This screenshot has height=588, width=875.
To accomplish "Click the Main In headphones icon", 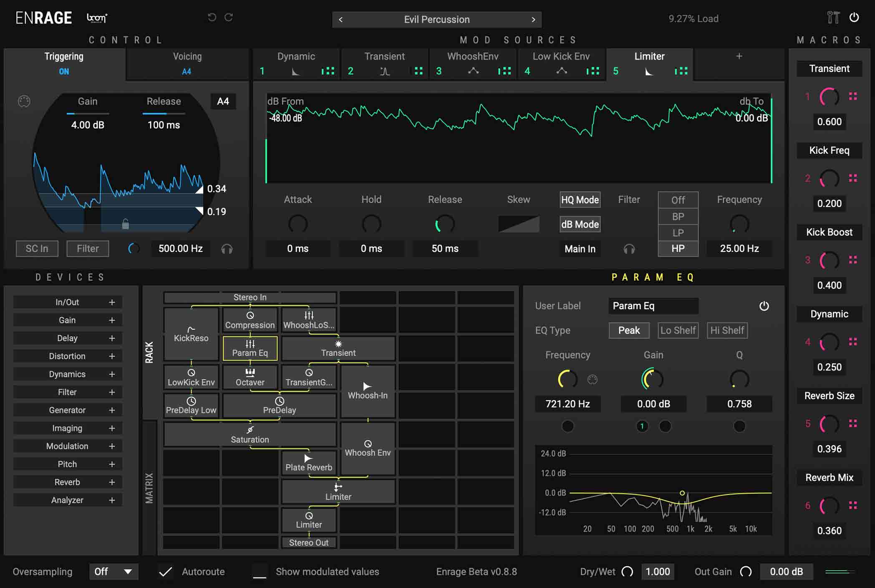I will 629,249.
